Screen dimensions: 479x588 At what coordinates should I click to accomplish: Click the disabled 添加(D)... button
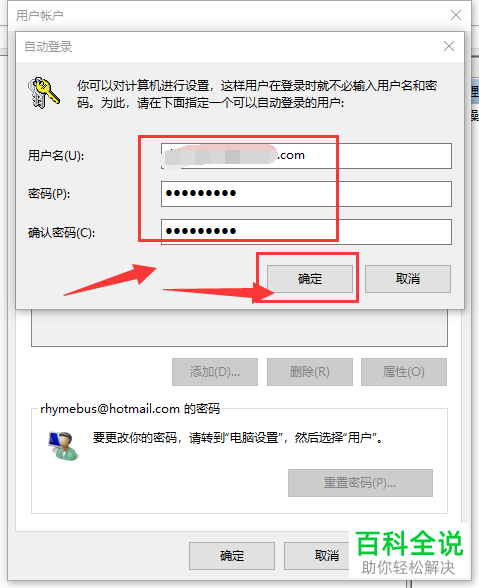click(x=215, y=372)
